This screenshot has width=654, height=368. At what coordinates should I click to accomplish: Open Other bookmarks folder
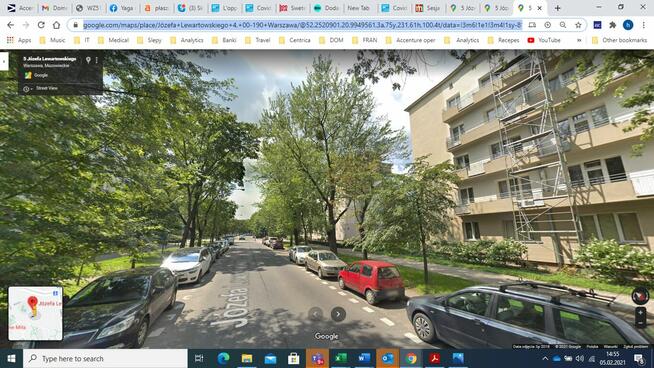[x=619, y=40]
